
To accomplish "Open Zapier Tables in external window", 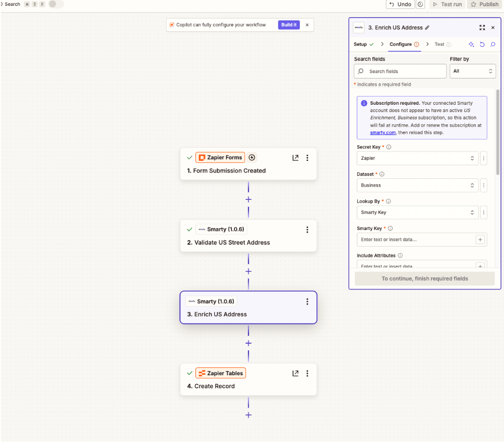I will pyautogui.click(x=295, y=373).
